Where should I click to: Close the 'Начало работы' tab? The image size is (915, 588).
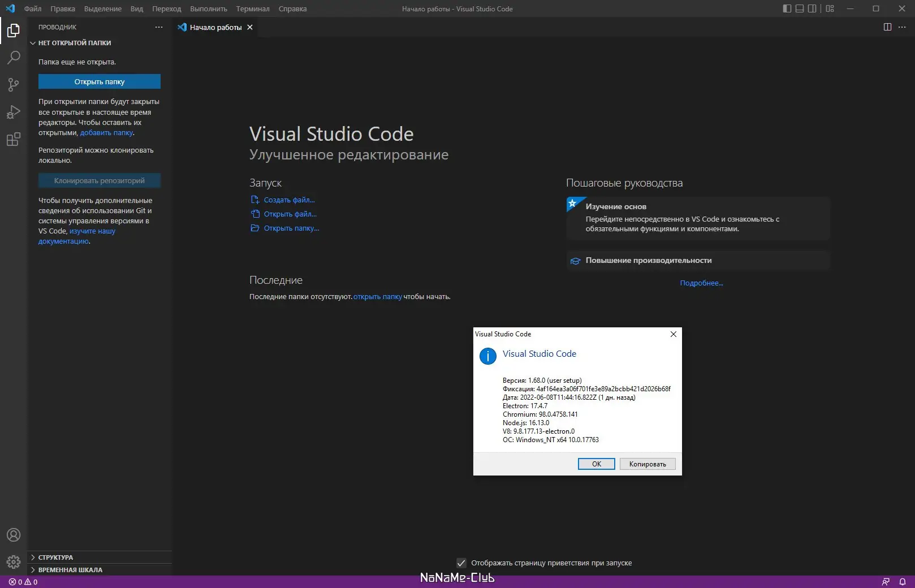pos(250,27)
